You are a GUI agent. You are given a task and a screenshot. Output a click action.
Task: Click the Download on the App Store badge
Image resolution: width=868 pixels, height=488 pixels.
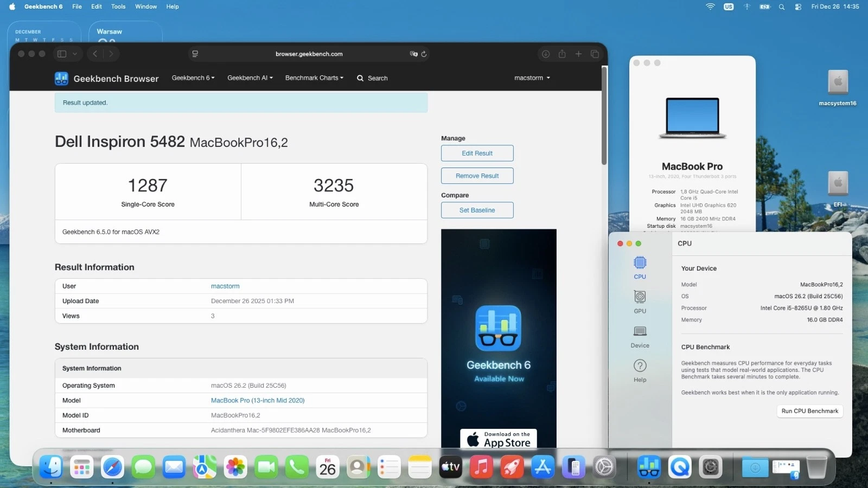tap(499, 439)
